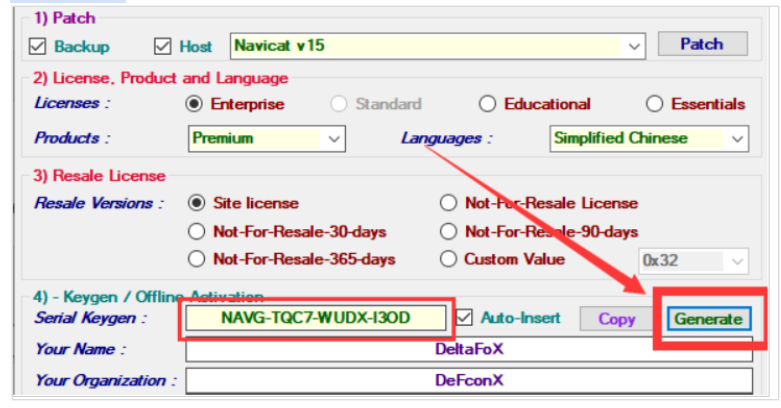The width and height of the screenshot is (781, 408).
Task: Click the Serial Keygen field NAVG-TQC7-WUDX-I3OD
Action: [316, 318]
